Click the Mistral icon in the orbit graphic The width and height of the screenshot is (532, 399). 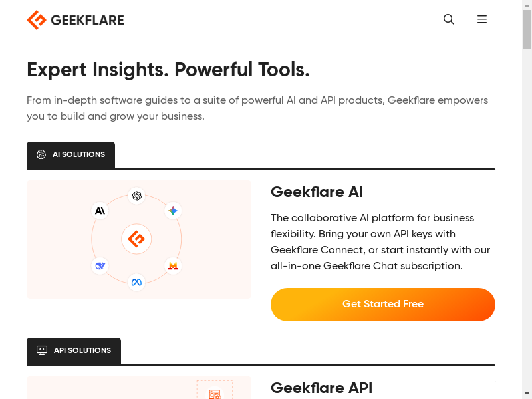tap(173, 266)
